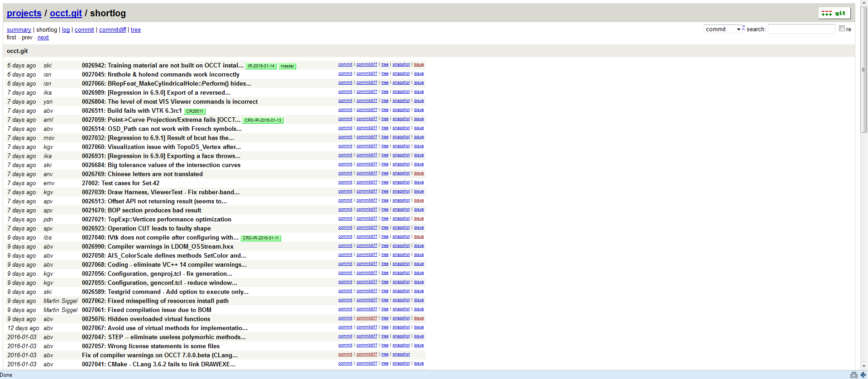Click the IR-2016-01-14 tag label
The width and height of the screenshot is (868, 379).
[x=261, y=66]
